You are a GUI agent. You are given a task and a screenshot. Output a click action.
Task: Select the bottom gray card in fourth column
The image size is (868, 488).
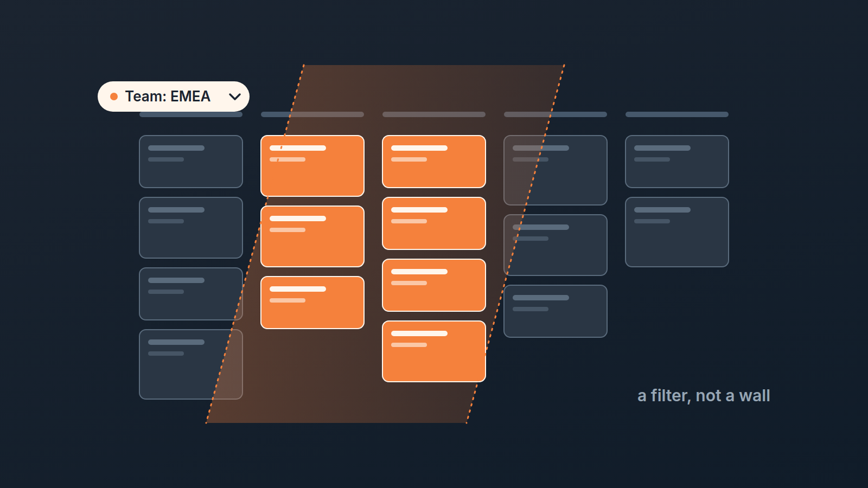[556, 311]
